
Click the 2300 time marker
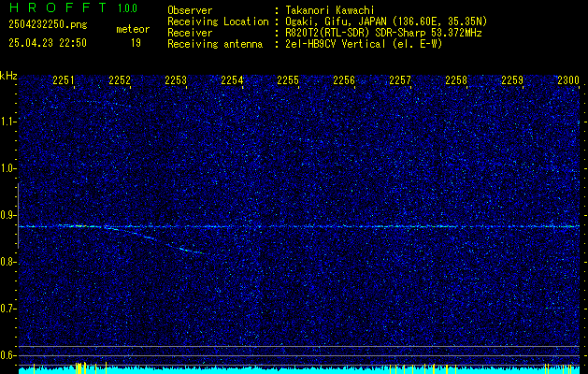click(568, 79)
